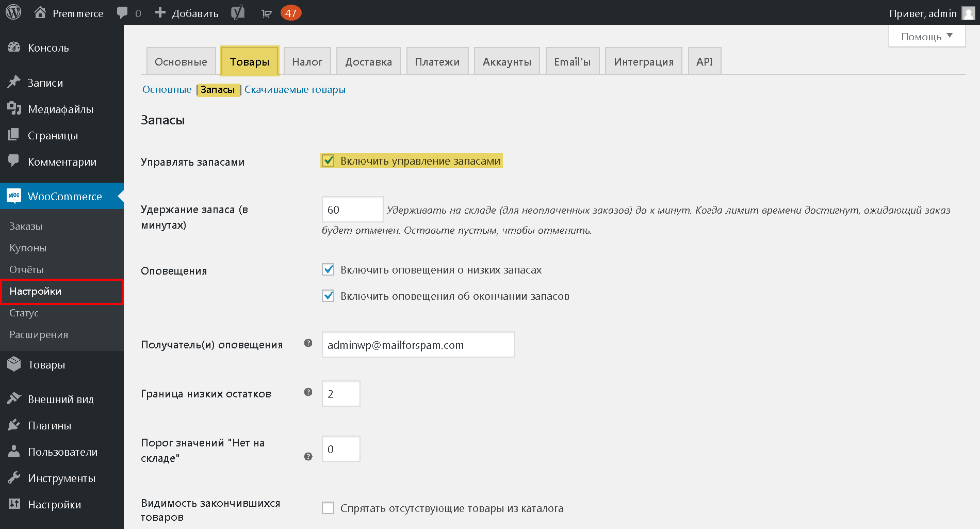Click the Плагины plug icon
980x529 pixels.
tap(14, 425)
